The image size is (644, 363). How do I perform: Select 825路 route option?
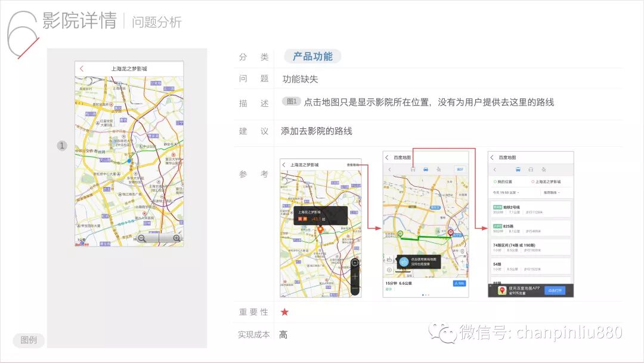pyautogui.click(x=530, y=228)
